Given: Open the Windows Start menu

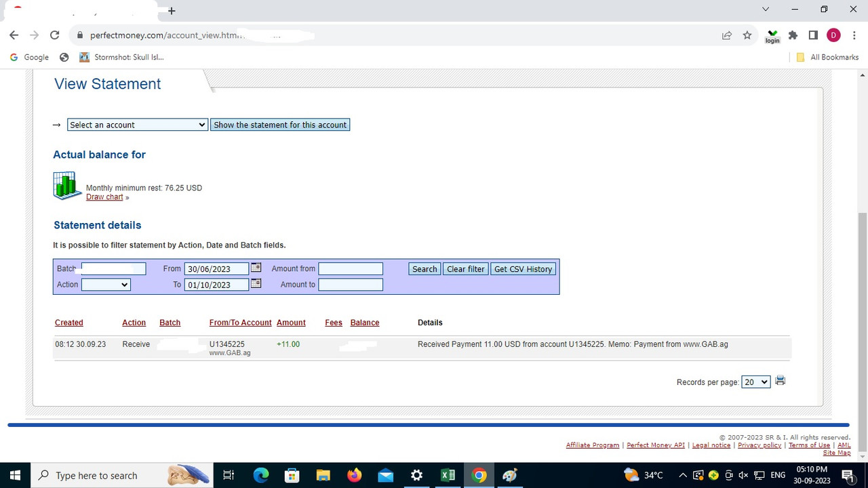Looking at the screenshot, I should click(15, 475).
